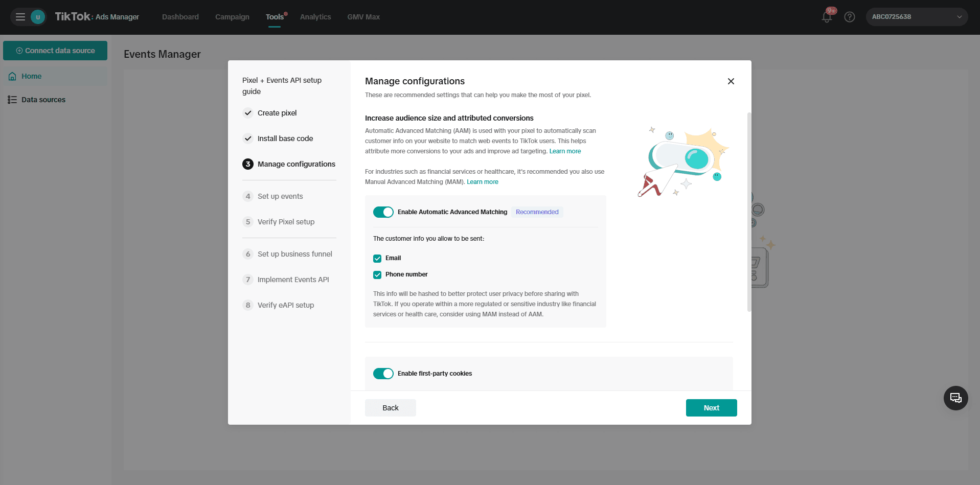Screen dimensions: 980x485
Task: Open the help question mark icon
Action: pyautogui.click(x=850, y=17)
